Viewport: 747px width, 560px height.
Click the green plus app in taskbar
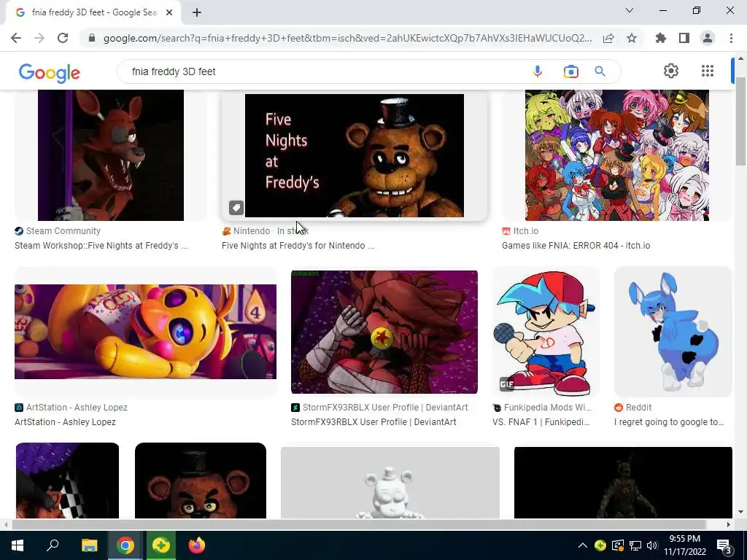click(161, 545)
